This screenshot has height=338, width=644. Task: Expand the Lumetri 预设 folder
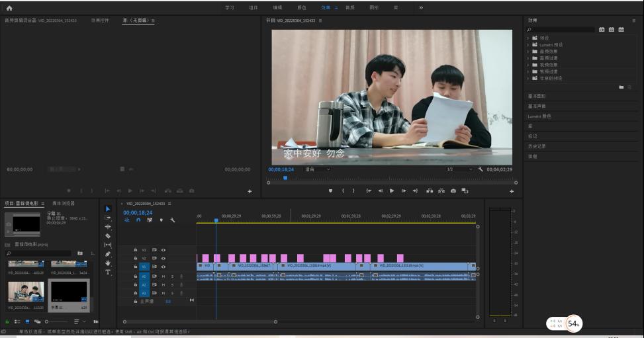(528, 45)
